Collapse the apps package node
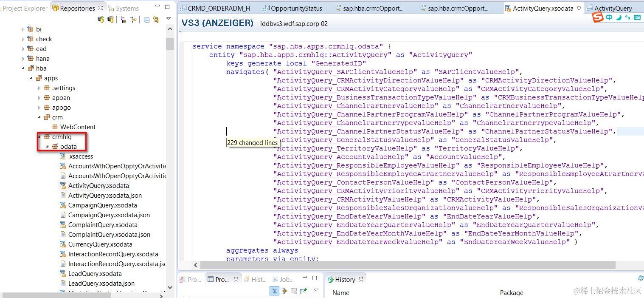Screen dimensions: 644x298 pyautogui.click(x=31, y=78)
